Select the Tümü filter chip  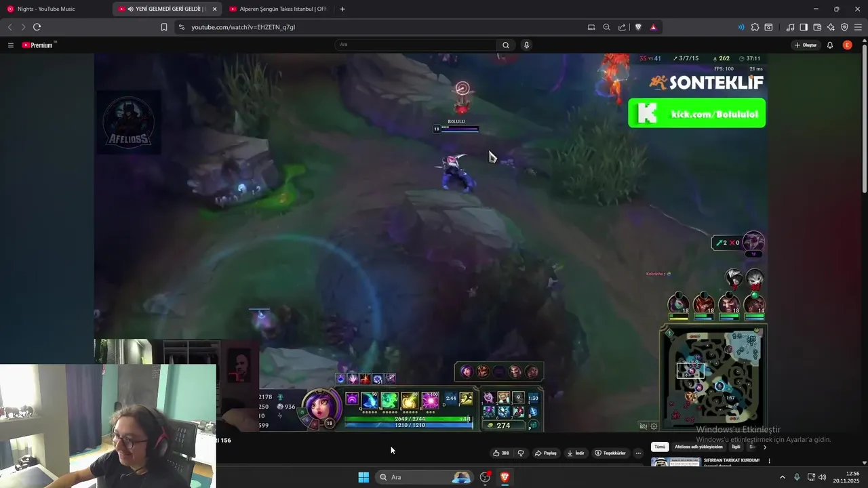click(660, 447)
